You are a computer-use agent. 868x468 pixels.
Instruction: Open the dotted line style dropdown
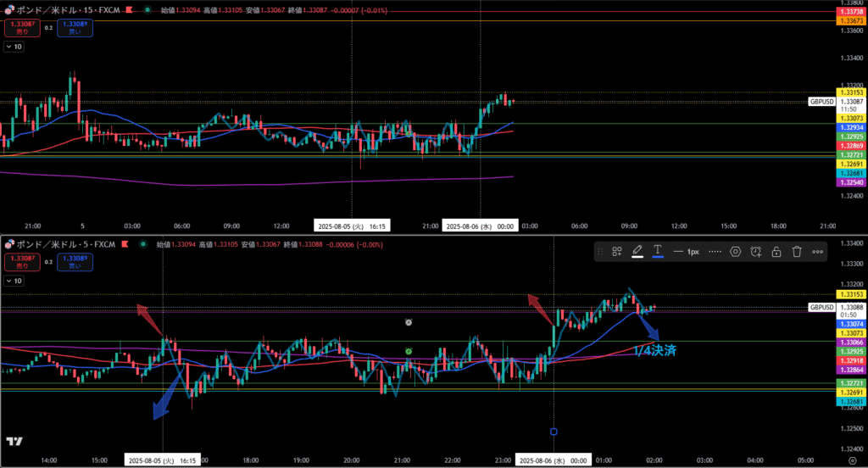click(715, 252)
